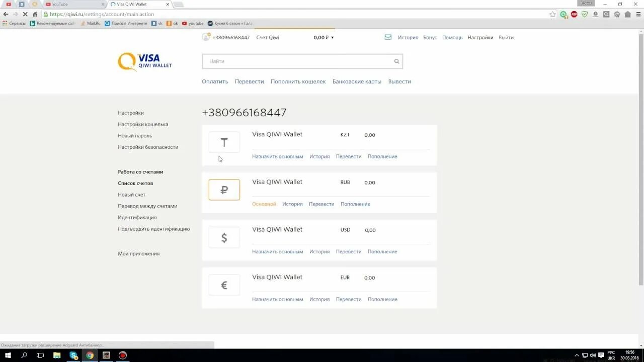This screenshot has width=644, height=362.
Task: Open Chrome's hamburger menu
Action: pos(638,14)
